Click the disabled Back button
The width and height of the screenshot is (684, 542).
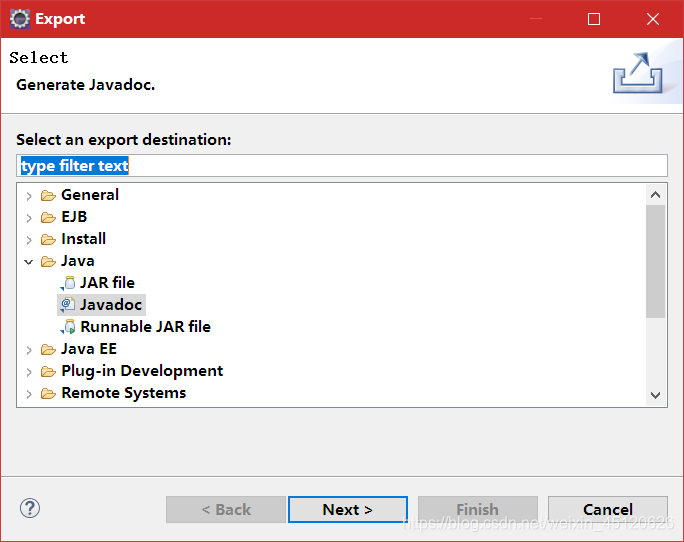(x=226, y=509)
